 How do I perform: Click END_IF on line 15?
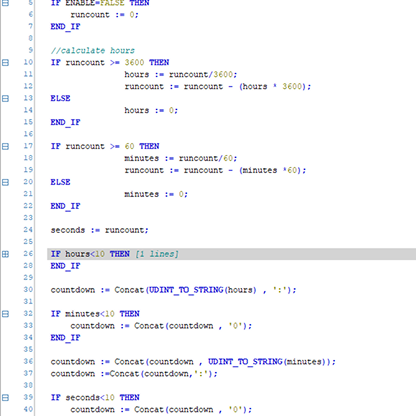(x=65, y=122)
